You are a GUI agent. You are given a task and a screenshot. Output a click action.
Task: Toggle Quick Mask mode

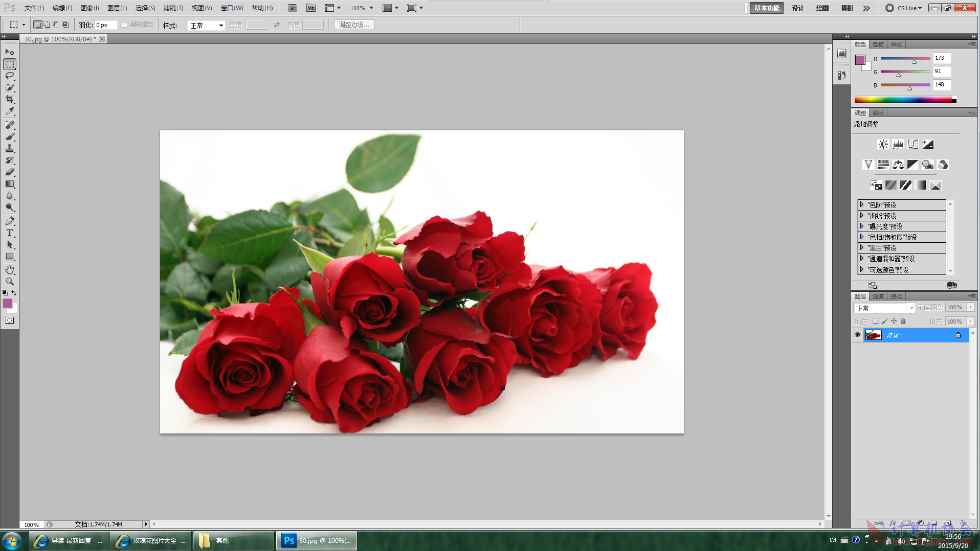(10, 320)
